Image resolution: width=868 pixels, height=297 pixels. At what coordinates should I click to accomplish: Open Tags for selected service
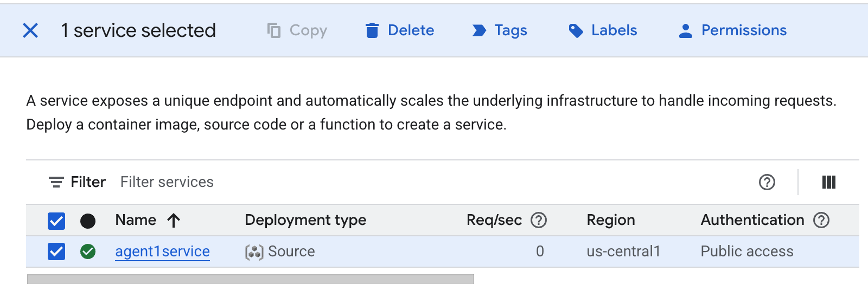point(499,30)
